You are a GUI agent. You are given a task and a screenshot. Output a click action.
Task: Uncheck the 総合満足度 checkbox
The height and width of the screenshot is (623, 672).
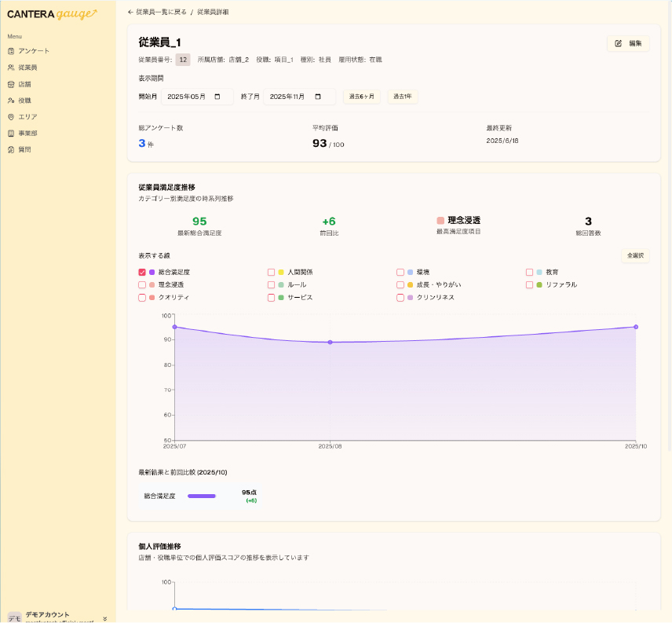coord(142,272)
